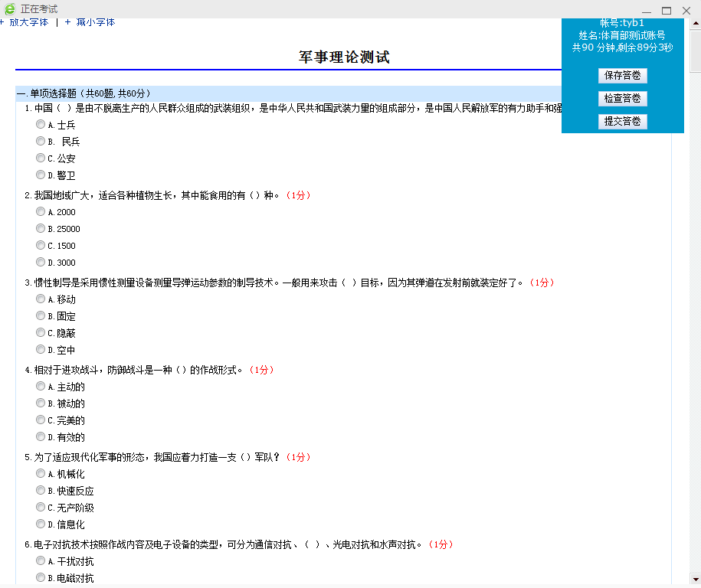Viewport: 701px width, 588px height.
Task: Select B 固定 for question 3
Action: point(41,316)
